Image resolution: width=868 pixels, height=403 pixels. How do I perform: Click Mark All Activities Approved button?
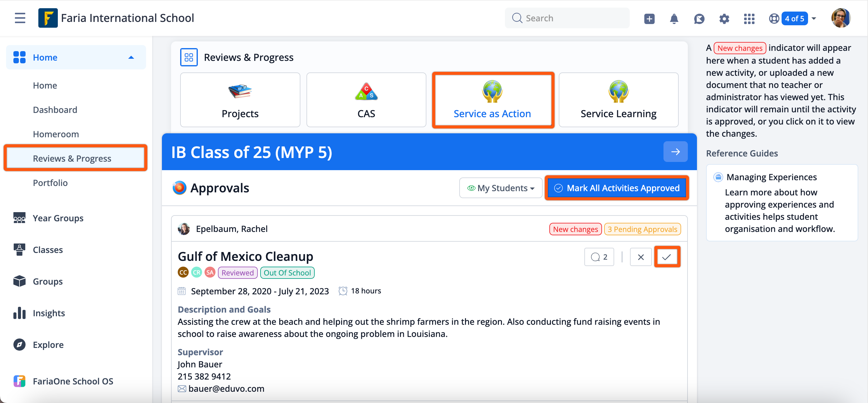pyautogui.click(x=617, y=188)
